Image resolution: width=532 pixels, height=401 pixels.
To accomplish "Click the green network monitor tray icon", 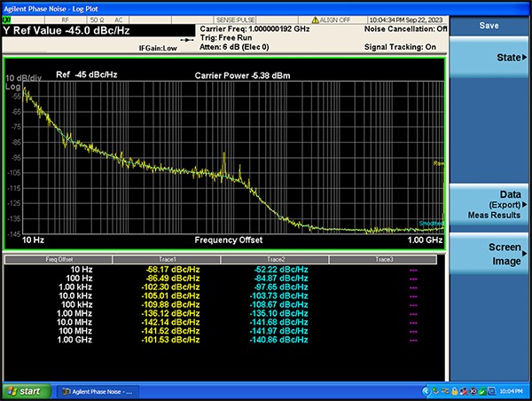I will click(x=436, y=391).
